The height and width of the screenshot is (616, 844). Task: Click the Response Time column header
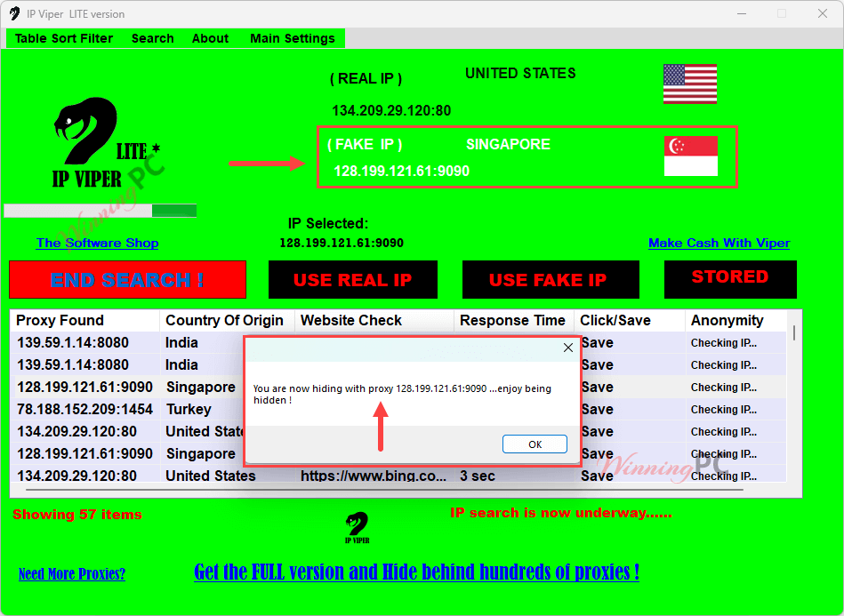pyautogui.click(x=514, y=321)
